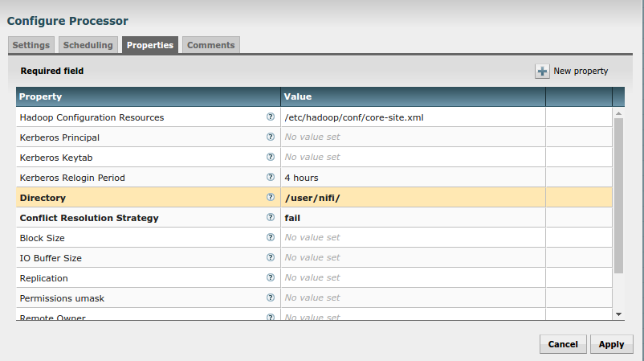Click help icon next to Directory
The image size is (644, 361).
click(271, 197)
